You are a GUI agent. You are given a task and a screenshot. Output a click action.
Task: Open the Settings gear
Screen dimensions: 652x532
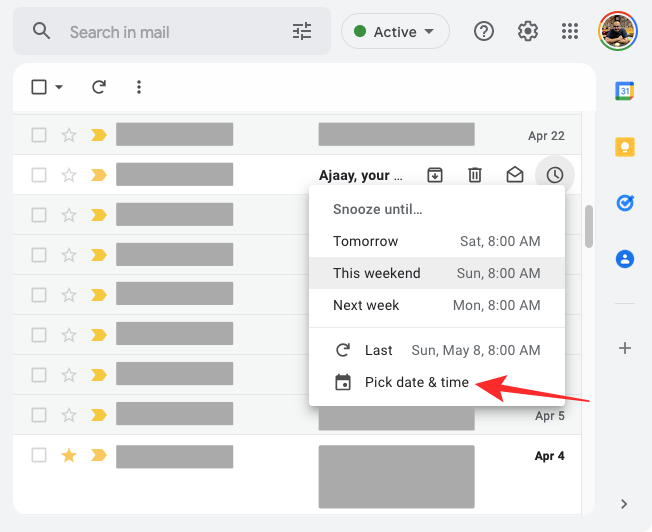(528, 32)
